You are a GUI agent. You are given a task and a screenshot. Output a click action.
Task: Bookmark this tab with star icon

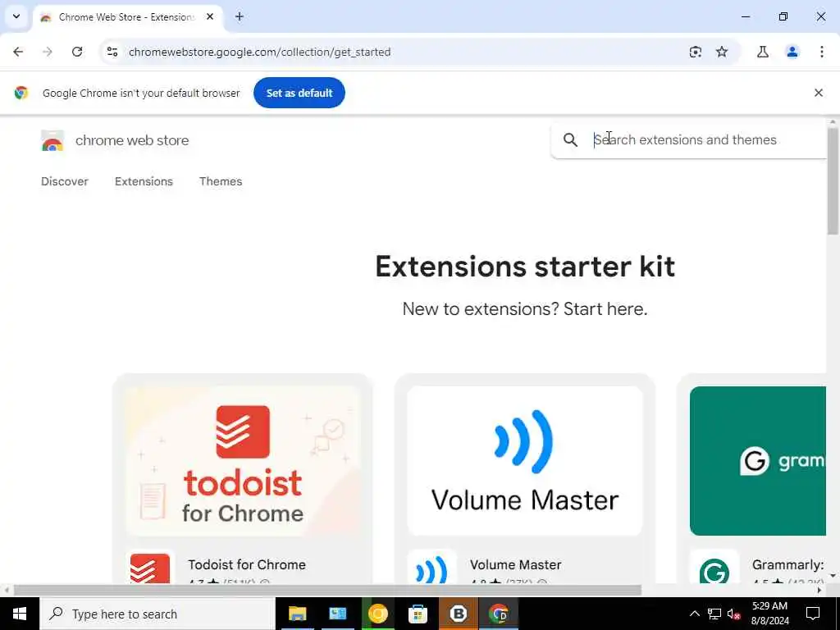tap(722, 52)
